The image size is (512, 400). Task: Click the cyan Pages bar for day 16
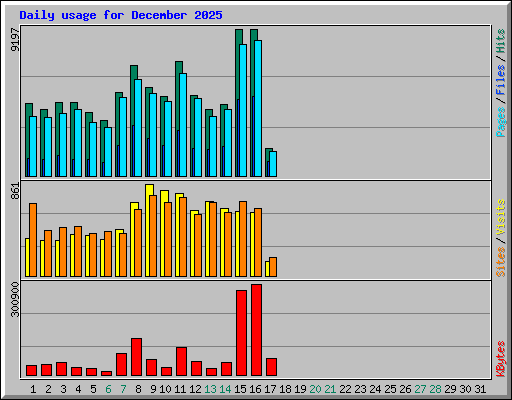(258, 108)
